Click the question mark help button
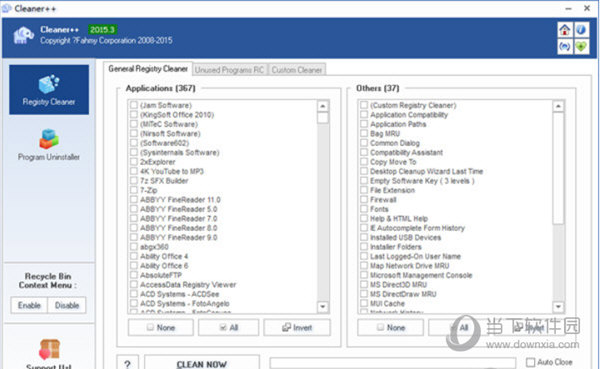The image size is (600, 369). (x=128, y=363)
